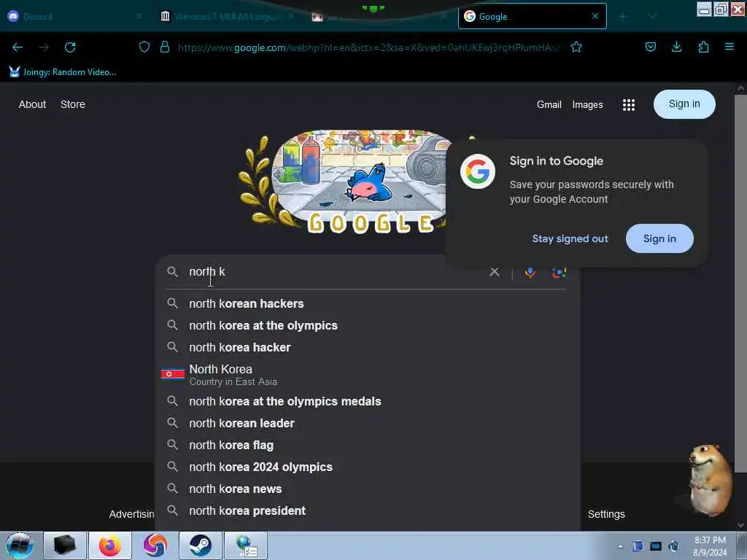
Task: Click the Windows Start orb
Action: tap(20, 545)
